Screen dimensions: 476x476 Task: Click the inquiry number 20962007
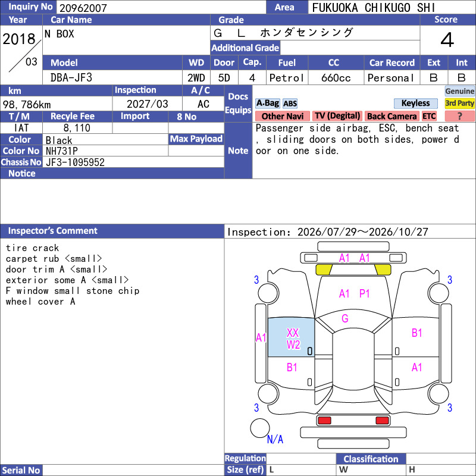pyautogui.click(x=83, y=8)
